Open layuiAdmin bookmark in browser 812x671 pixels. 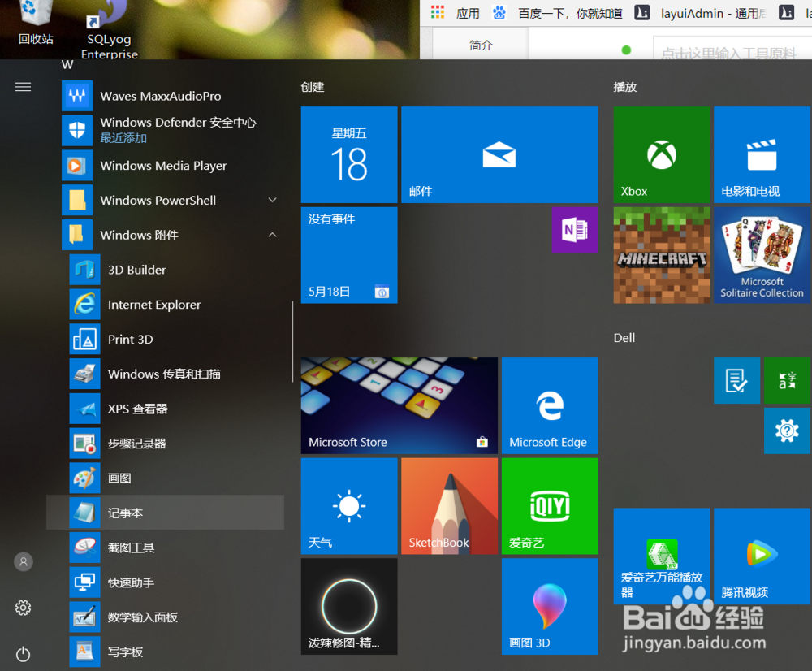coord(701,13)
